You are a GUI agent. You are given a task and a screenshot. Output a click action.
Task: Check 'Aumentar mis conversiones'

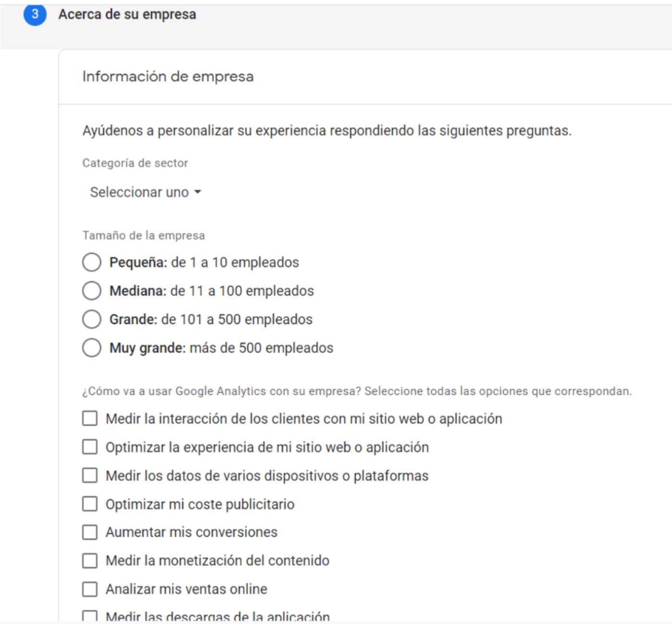click(x=90, y=532)
